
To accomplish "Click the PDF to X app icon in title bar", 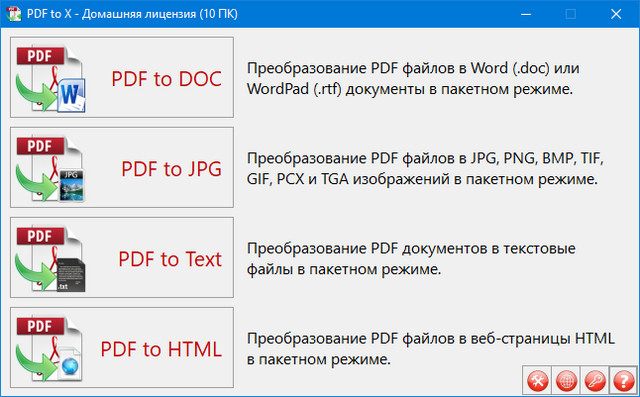I will click(x=13, y=13).
